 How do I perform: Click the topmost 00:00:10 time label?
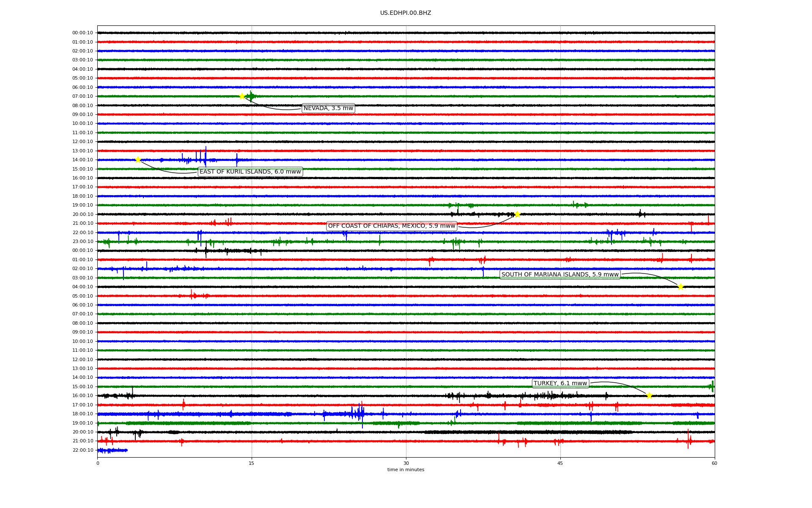click(82, 33)
